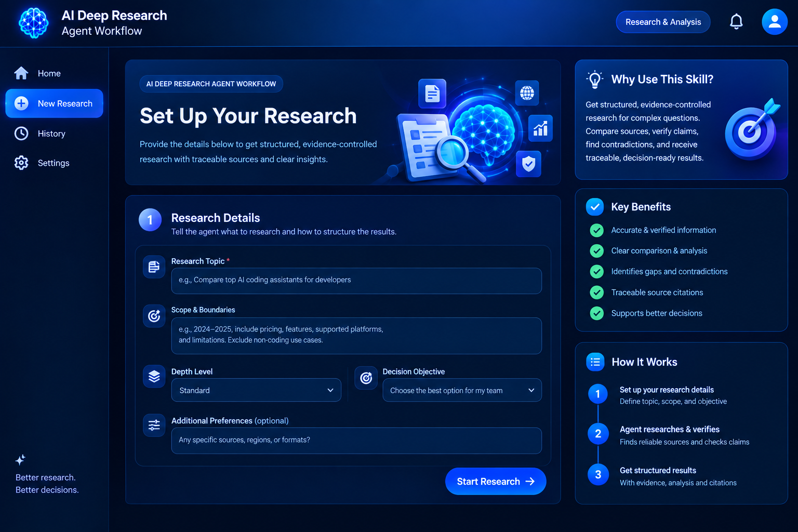
Task: Open notifications bell icon
Action: pyautogui.click(x=736, y=22)
